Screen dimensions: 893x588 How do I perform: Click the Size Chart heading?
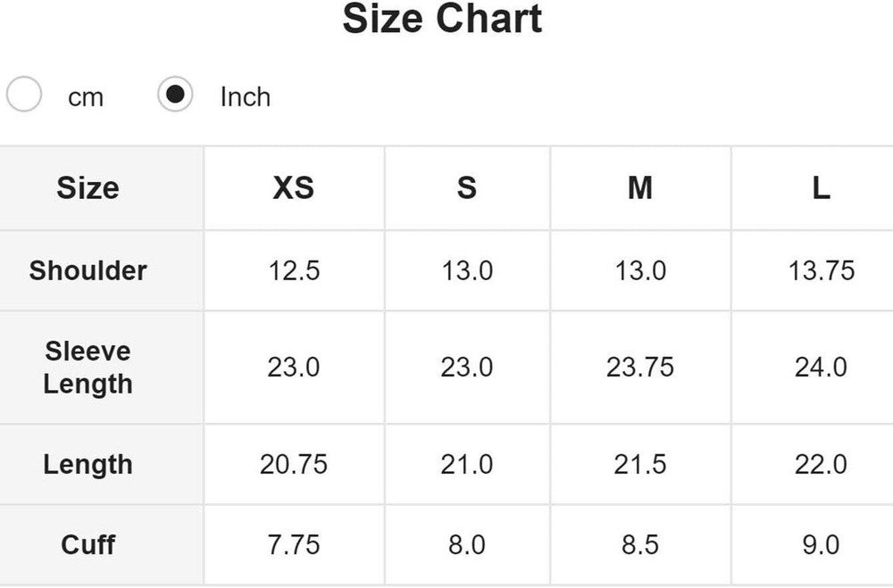(x=442, y=20)
